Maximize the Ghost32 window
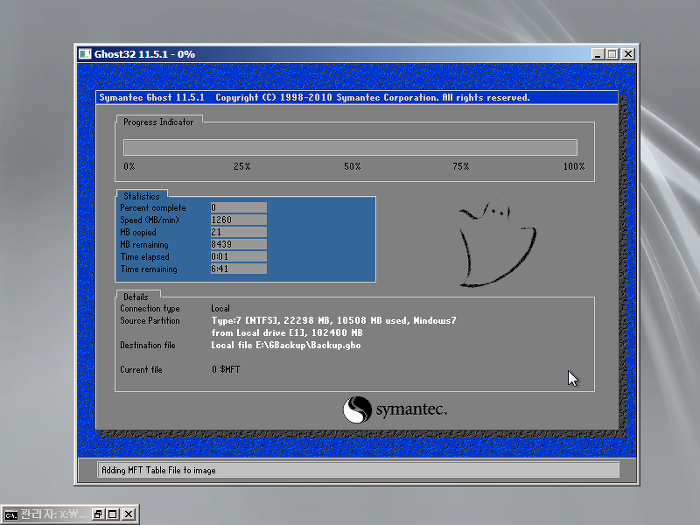 point(612,54)
